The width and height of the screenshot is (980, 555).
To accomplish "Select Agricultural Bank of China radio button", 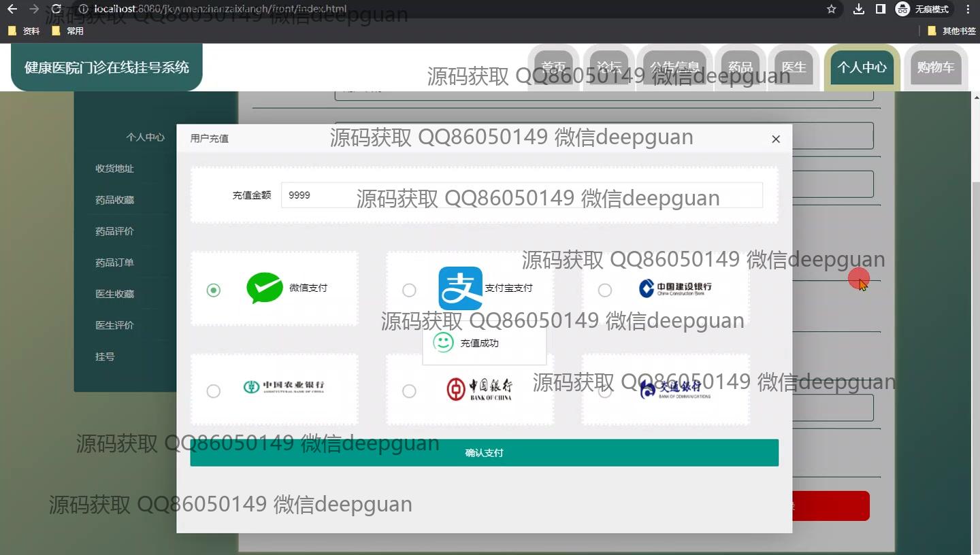I will coord(214,391).
